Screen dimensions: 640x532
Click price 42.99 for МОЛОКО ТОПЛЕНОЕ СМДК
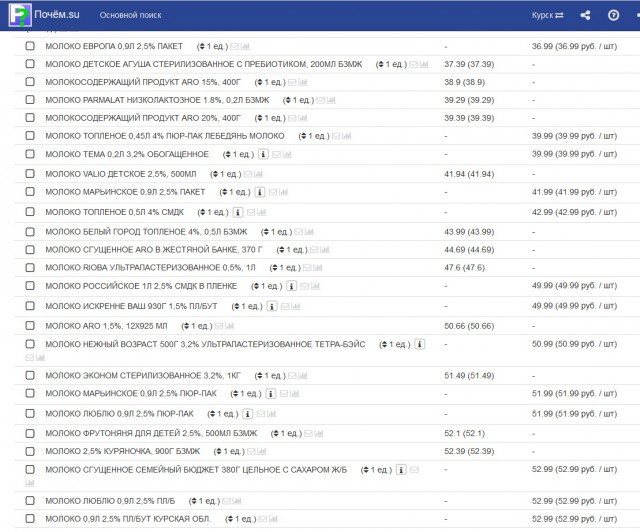pyautogui.click(x=574, y=212)
